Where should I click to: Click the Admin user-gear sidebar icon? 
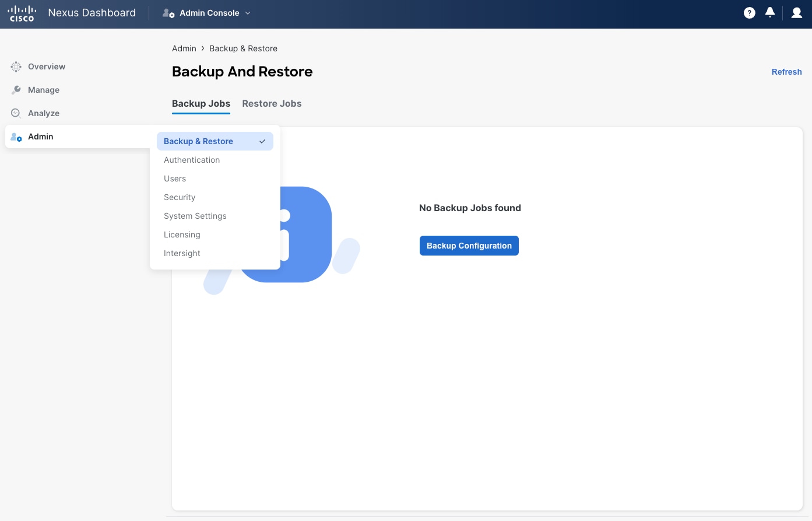click(x=16, y=137)
